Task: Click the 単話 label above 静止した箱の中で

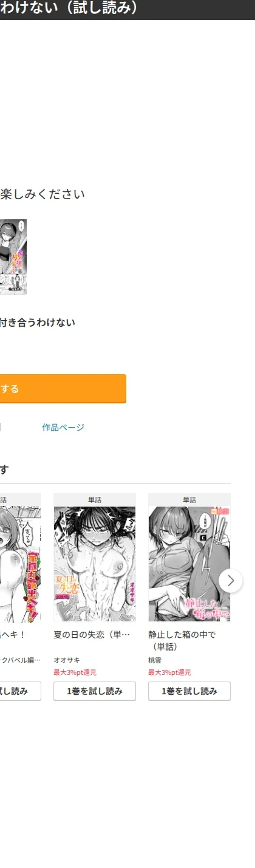Action: click(189, 500)
